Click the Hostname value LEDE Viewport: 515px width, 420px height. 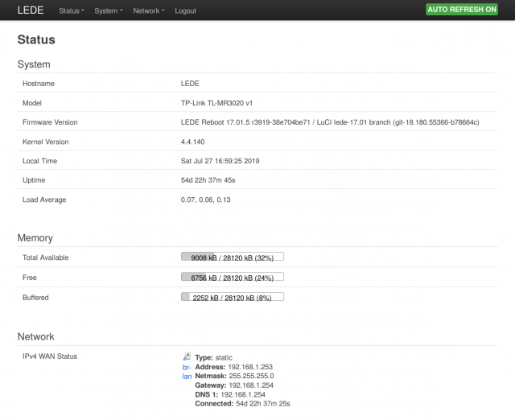[190, 84]
